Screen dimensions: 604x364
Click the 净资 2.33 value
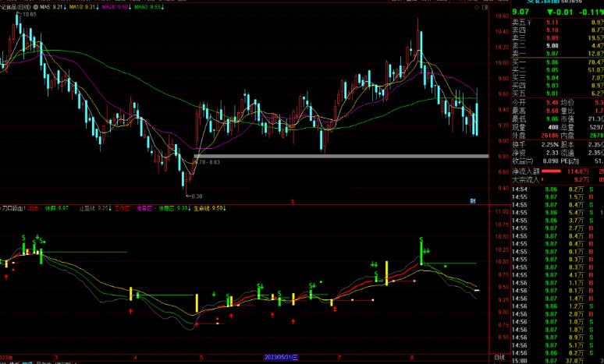click(x=552, y=153)
